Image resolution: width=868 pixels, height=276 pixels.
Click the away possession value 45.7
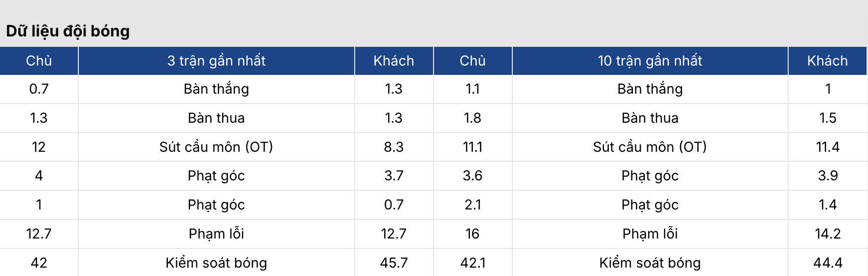point(394,263)
